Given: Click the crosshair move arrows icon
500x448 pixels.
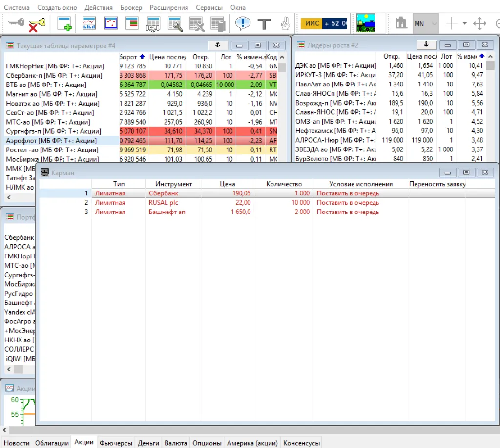Looking at the screenshot, I should [x=480, y=23].
